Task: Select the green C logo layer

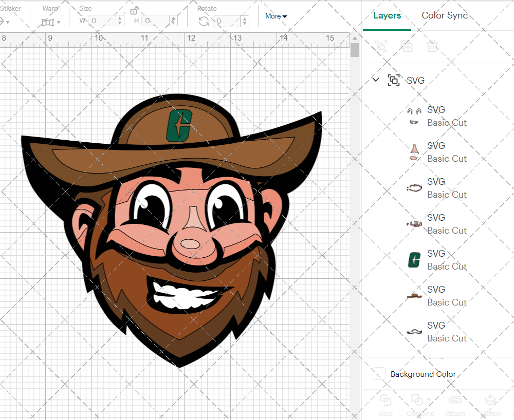Action: point(414,259)
